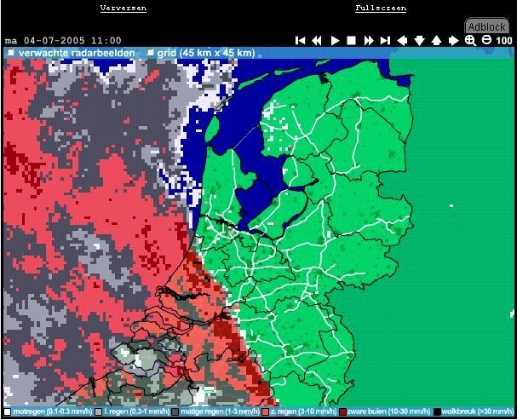Open the Fullscreen link
Image resolution: width=517 pixels, height=420 pixels.
point(381,8)
